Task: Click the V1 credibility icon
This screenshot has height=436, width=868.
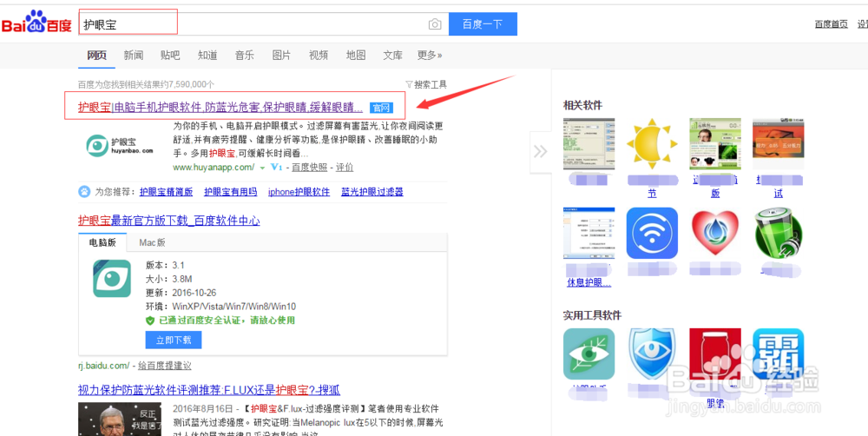Action: pos(277,168)
